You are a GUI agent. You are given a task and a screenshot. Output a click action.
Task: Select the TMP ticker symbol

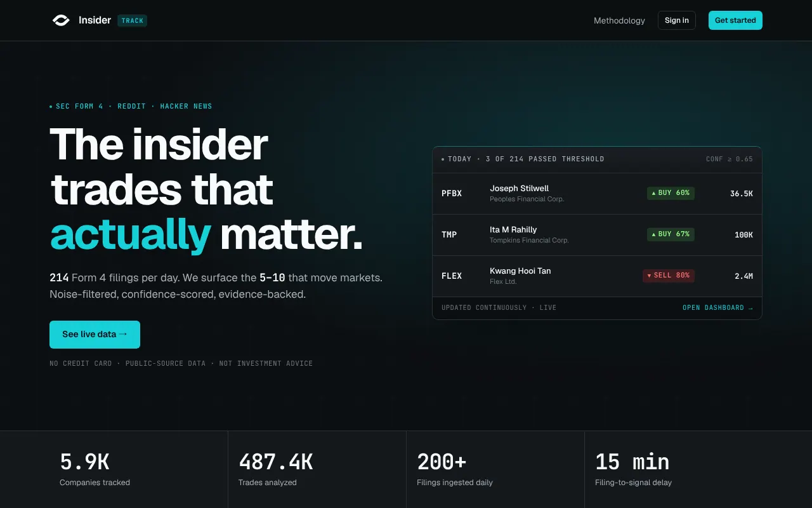(449, 235)
